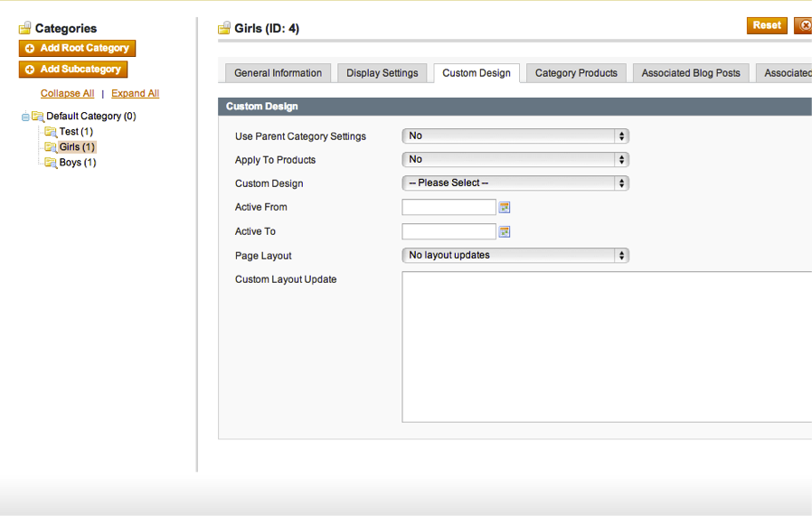Focus the Active From date field
This screenshot has height=516, width=812.
click(449, 208)
